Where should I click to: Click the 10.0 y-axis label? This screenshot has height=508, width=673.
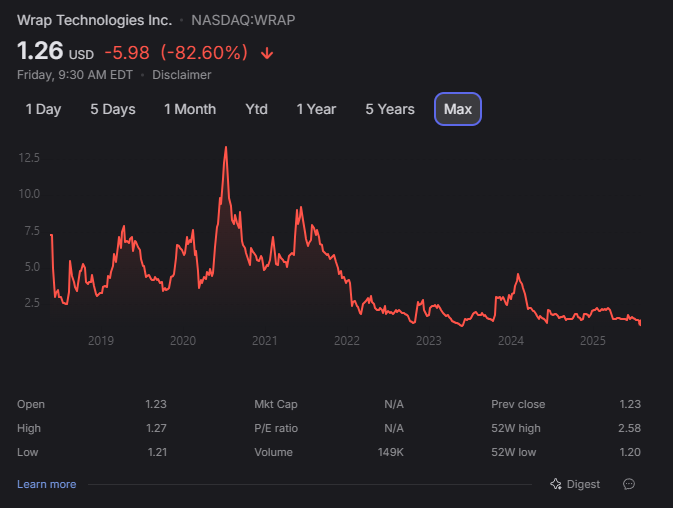coord(29,194)
